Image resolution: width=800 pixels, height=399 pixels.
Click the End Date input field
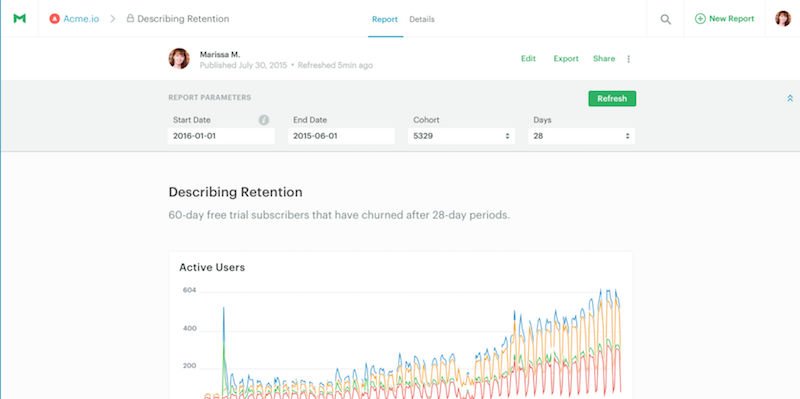[341, 136]
